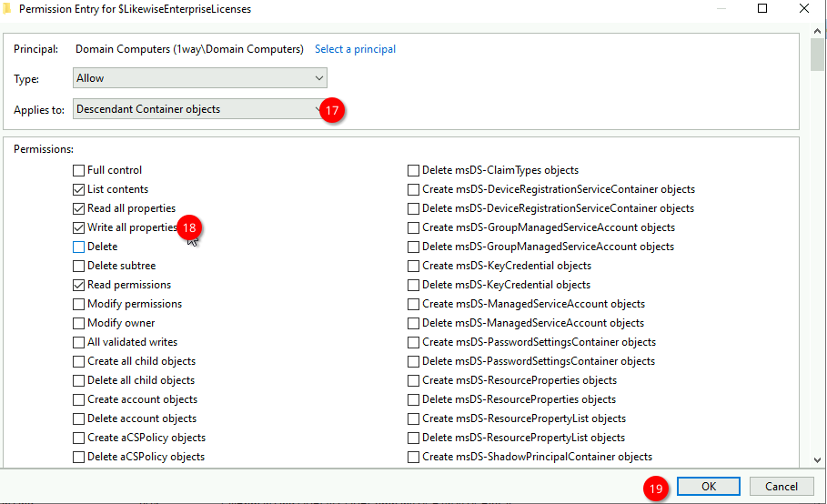Check Delete msDS-GroupManagedServiceAccount objects
827x504 pixels.
(413, 247)
